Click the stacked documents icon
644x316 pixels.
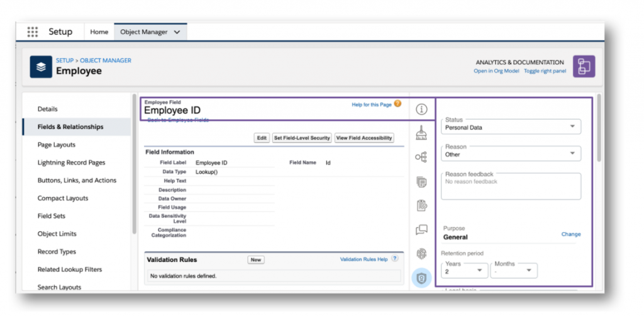point(421,182)
